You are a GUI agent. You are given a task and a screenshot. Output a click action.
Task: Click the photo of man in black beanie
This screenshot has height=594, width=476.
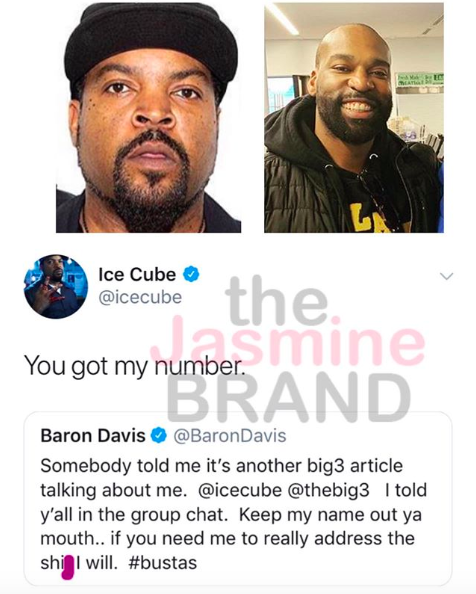tap(148, 117)
